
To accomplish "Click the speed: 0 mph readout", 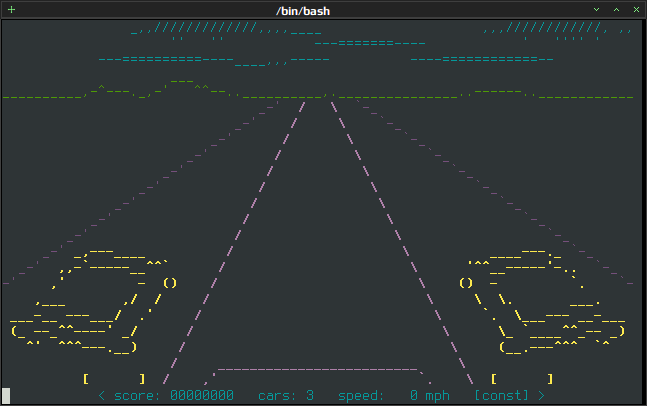I will pyautogui.click(x=394, y=396).
